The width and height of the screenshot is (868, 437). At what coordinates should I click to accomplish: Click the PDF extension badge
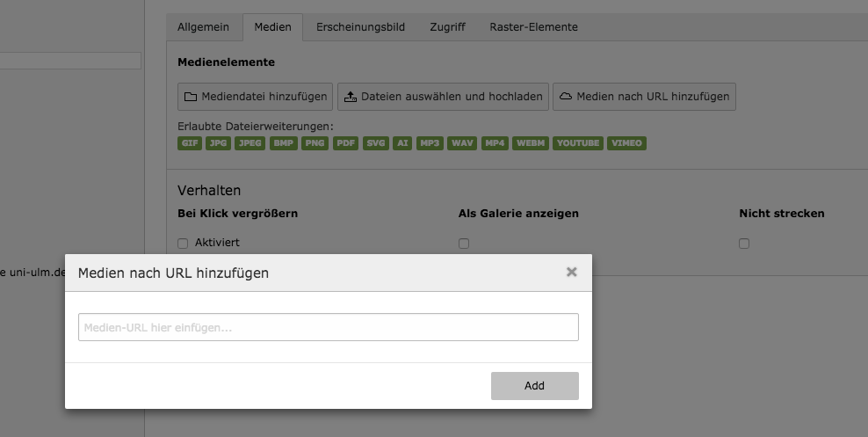click(x=346, y=143)
